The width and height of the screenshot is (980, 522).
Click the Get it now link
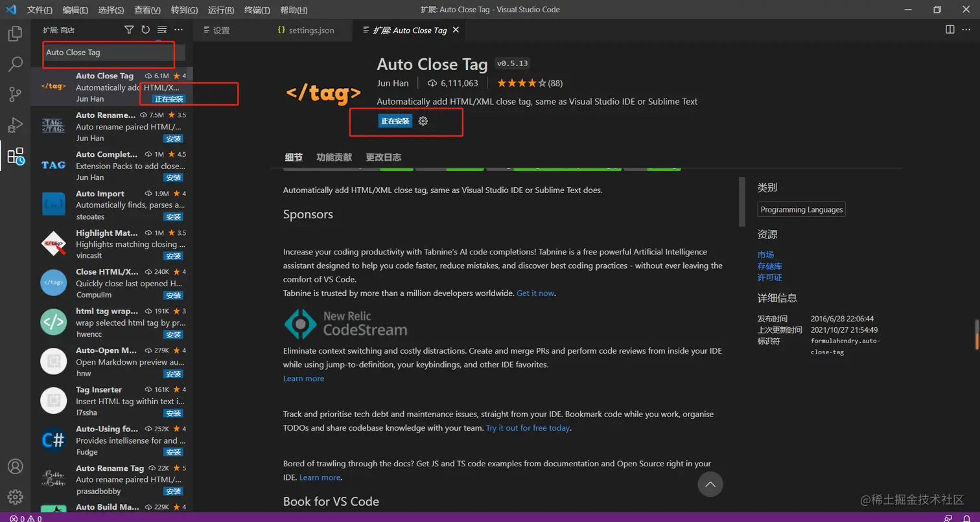[x=535, y=293]
